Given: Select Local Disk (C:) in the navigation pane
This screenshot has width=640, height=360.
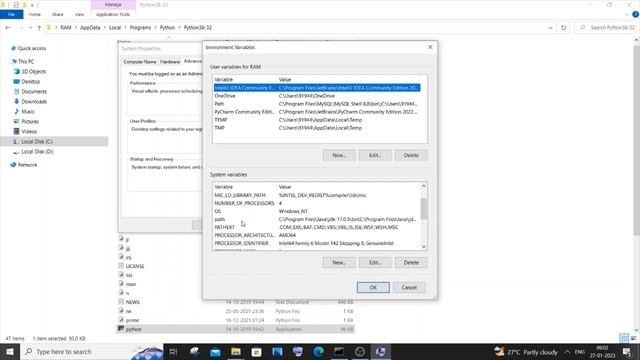Looking at the screenshot, I should (37, 142).
